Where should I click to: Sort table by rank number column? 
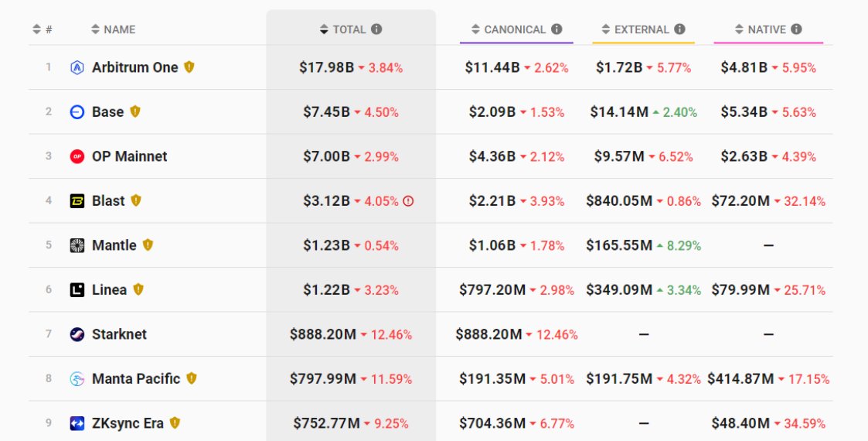tap(42, 29)
